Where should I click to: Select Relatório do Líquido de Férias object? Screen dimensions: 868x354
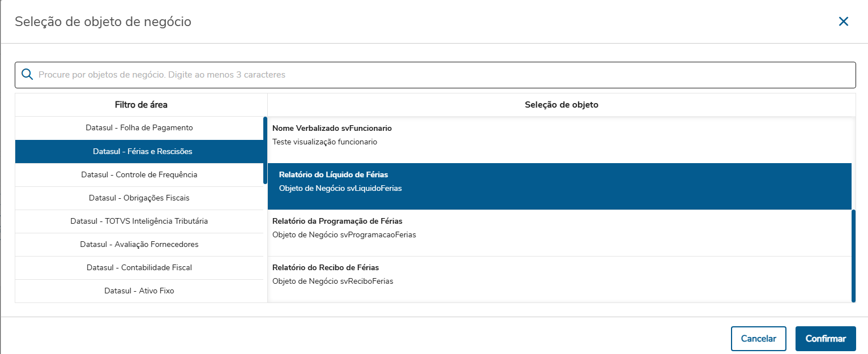(x=559, y=181)
